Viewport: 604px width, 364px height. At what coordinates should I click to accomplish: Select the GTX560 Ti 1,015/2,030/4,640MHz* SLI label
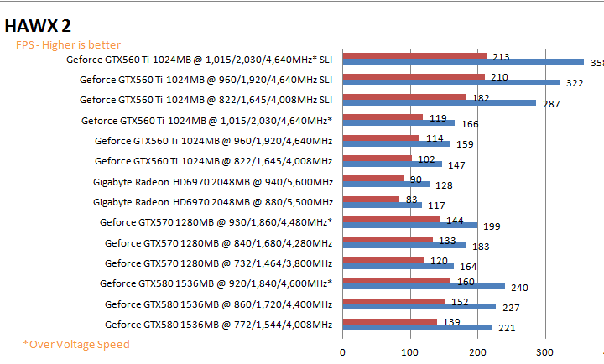(x=199, y=60)
